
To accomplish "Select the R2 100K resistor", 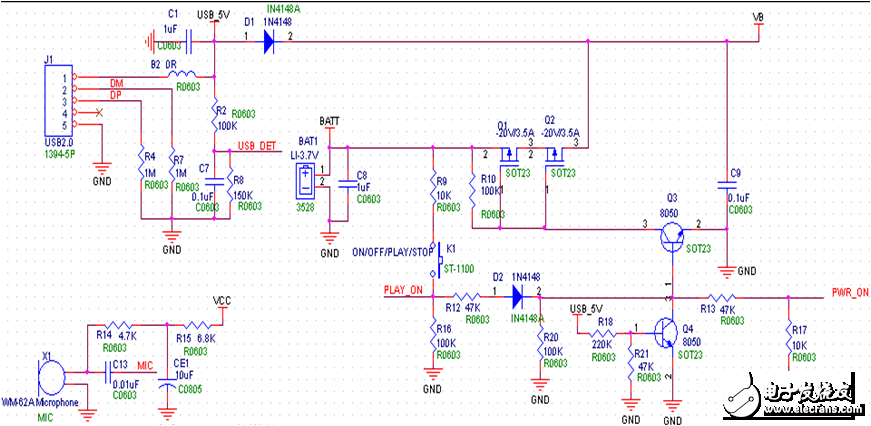I will tap(215, 112).
